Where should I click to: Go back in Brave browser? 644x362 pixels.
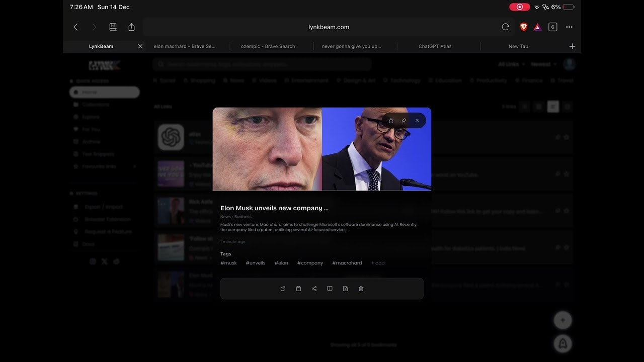click(75, 27)
